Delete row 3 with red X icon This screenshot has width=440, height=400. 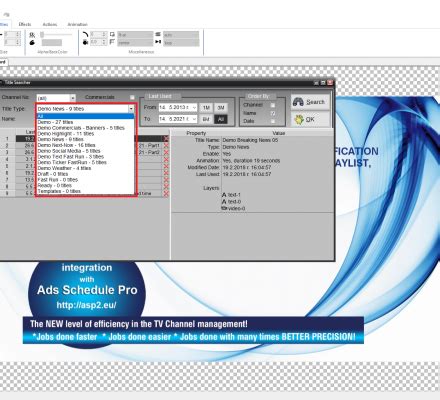[x=166, y=152]
